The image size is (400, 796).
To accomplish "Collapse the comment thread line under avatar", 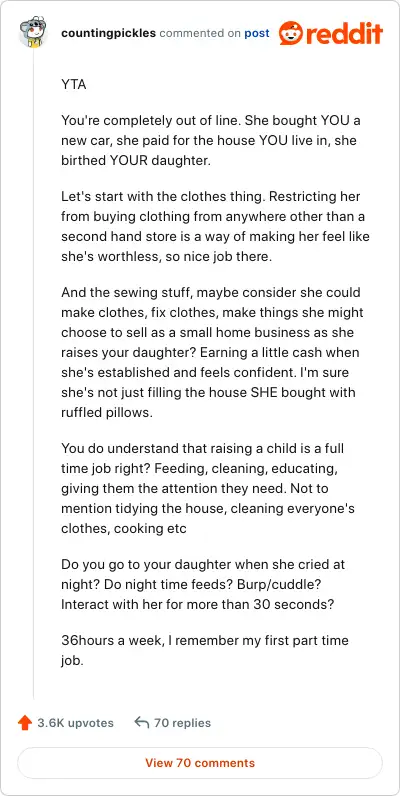I will 34,373.
